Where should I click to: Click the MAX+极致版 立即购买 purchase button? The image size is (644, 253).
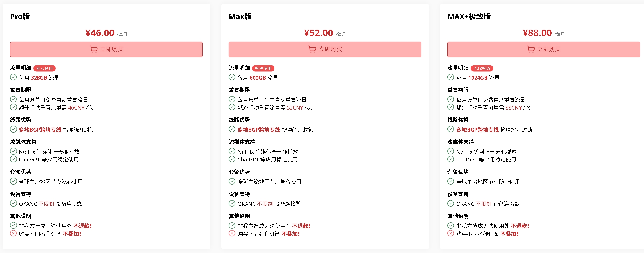click(x=544, y=49)
